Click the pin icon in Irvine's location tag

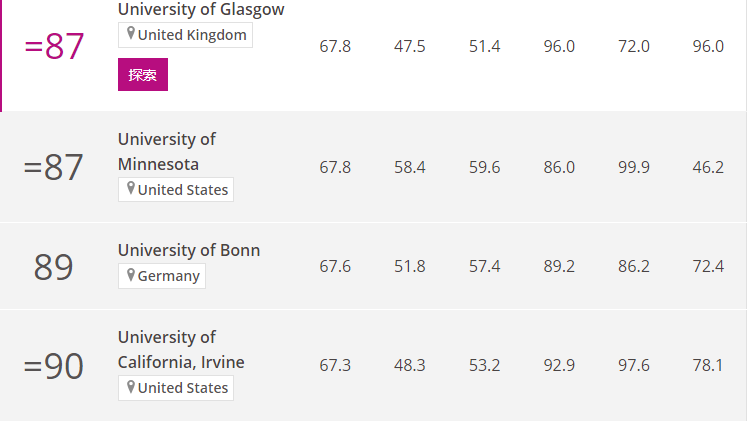point(130,386)
